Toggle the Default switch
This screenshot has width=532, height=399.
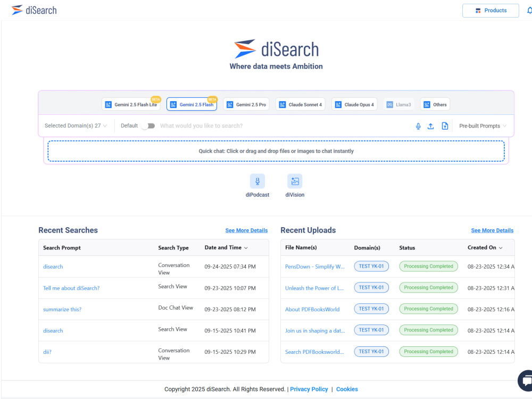click(148, 126)
